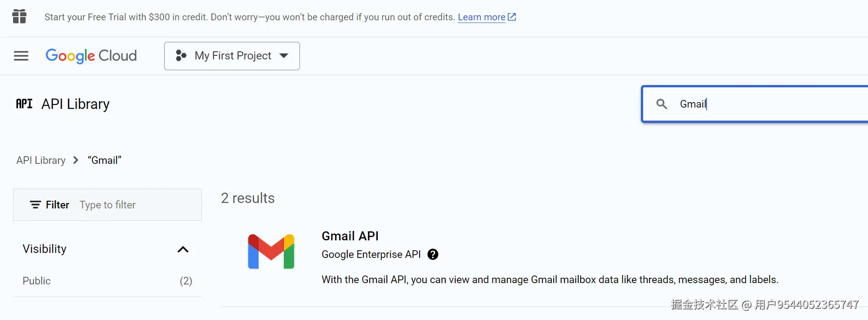Open the Gmail API result title
The width and height of the screenshot is (868, 320).
coord(350,236)
